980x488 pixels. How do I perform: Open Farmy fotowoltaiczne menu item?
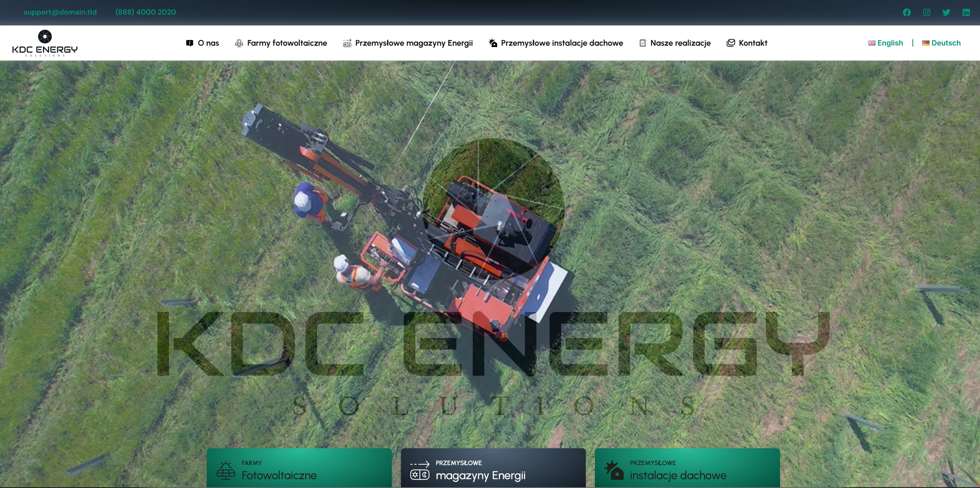(x=287, y=43)
